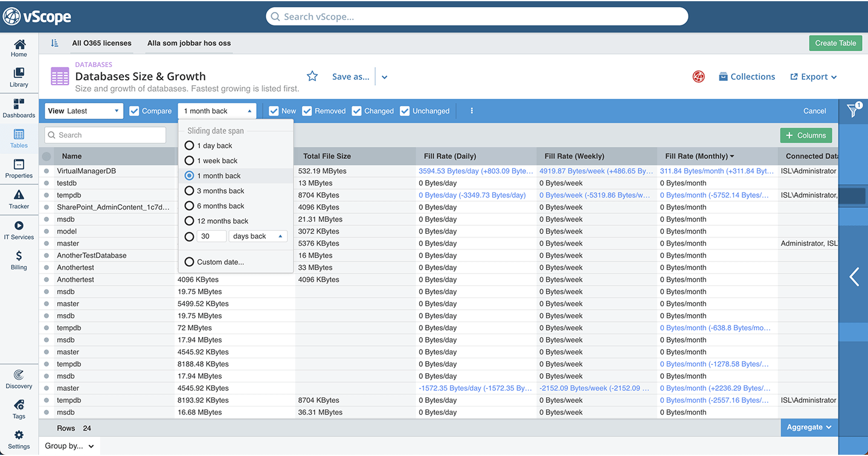Click the status dot for VirtualManagerDB
This screenshot has width=868, height=456.
(47, 171)
